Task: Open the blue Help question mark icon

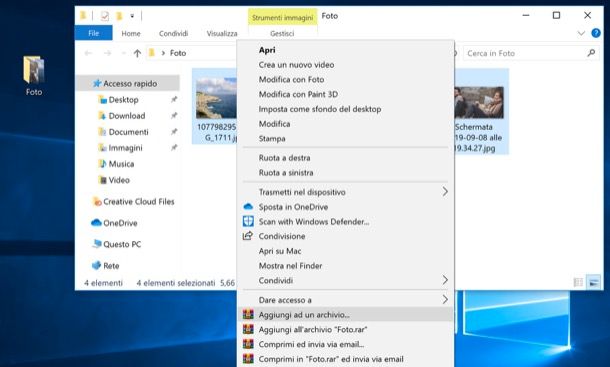Action: 596,33
